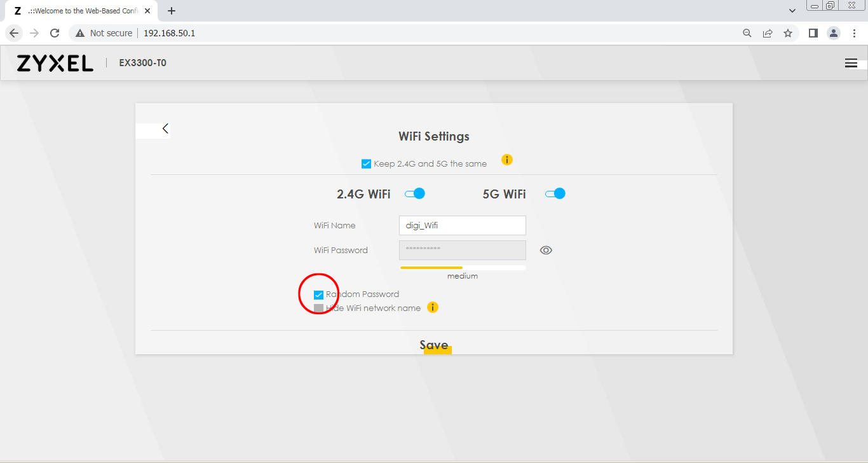This screenshot has width=868, height=463.
Task: Open browser three-dot menu
Action: [x=855, y=33]
